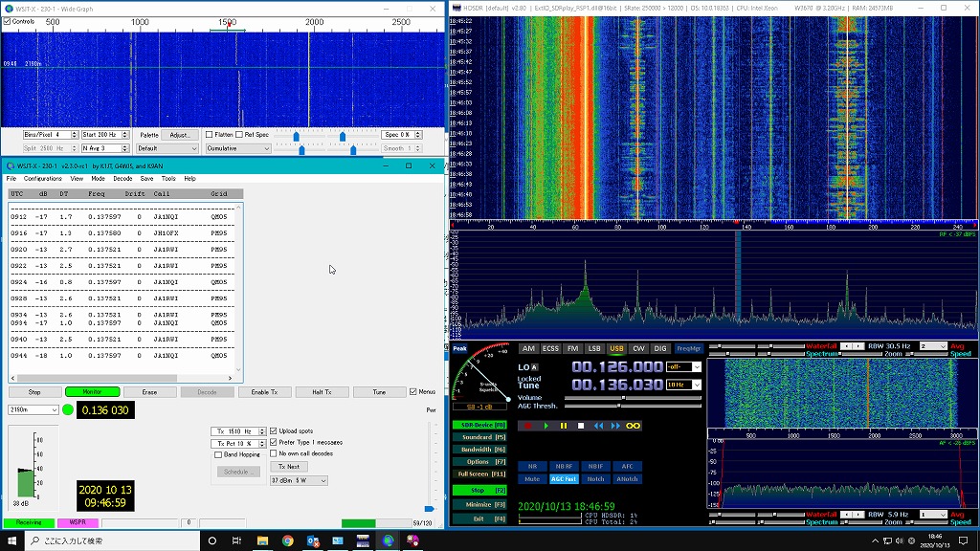
Task: Toggle the AFC button in HDSDR
Action: point(627,466)
